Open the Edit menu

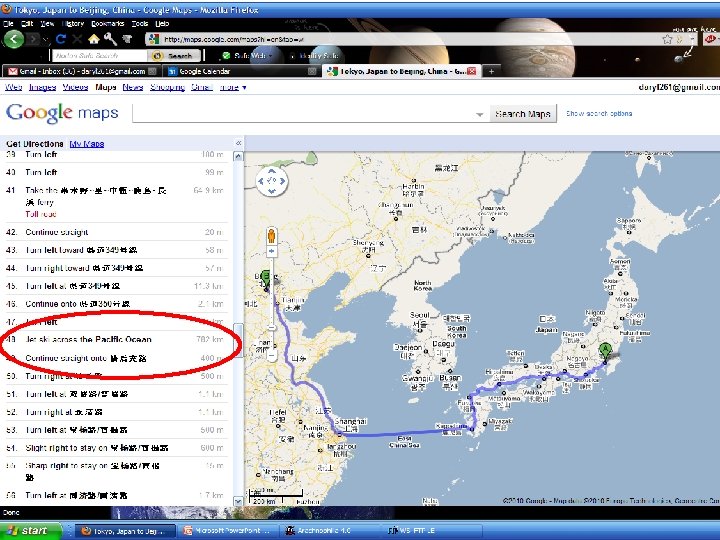pos(27,23)
